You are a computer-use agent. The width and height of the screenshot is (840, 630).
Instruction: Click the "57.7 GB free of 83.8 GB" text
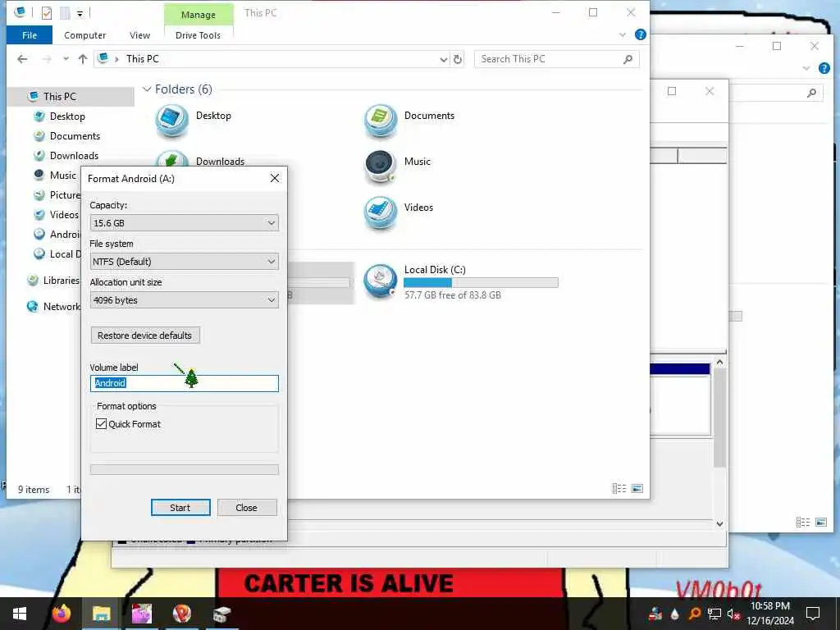(x=453, y=295)
